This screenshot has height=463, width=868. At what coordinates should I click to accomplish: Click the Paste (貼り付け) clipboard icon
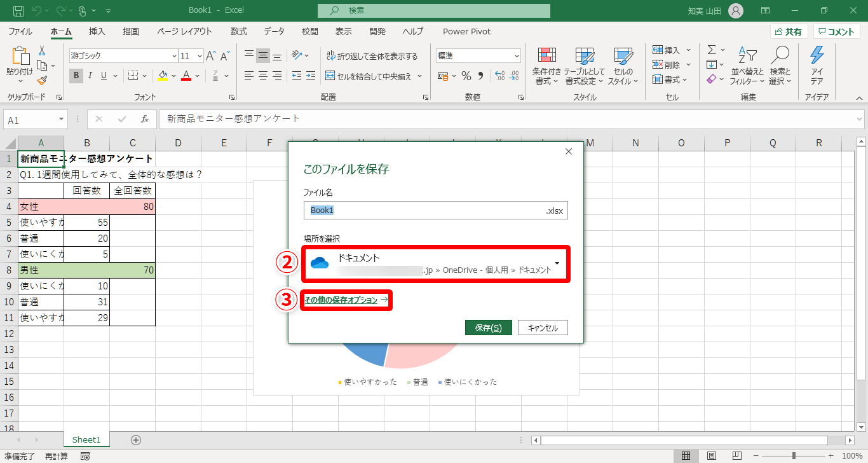click(20, 56)
